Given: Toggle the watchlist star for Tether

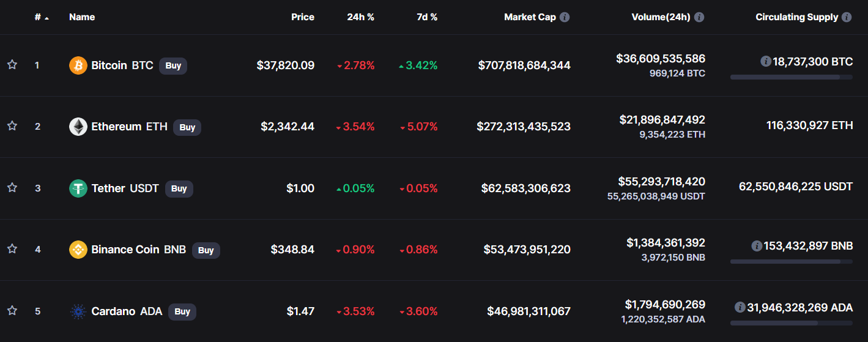Looking at the screenshot, I should 12,188.
